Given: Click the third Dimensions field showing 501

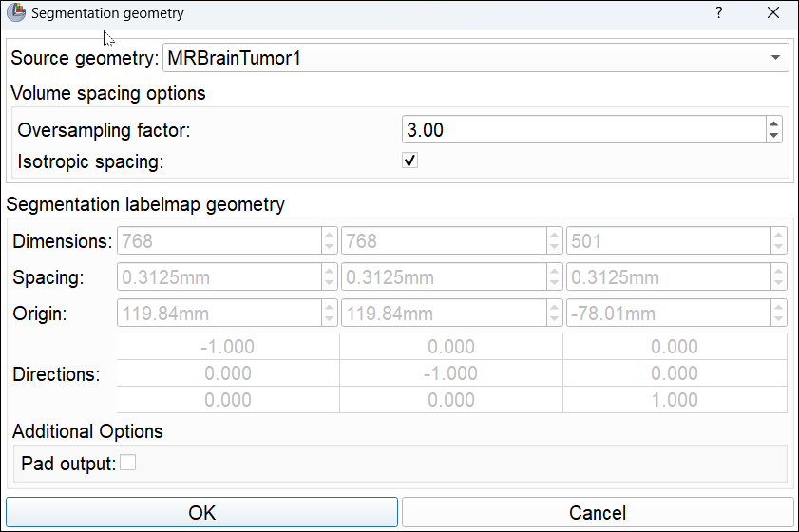Looking at the screenshot, I should [668, 241].
